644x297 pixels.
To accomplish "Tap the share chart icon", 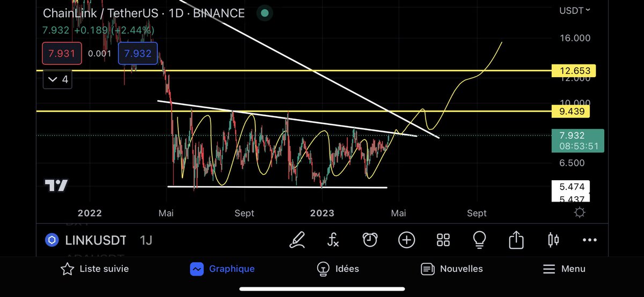I will pos(516,239).
